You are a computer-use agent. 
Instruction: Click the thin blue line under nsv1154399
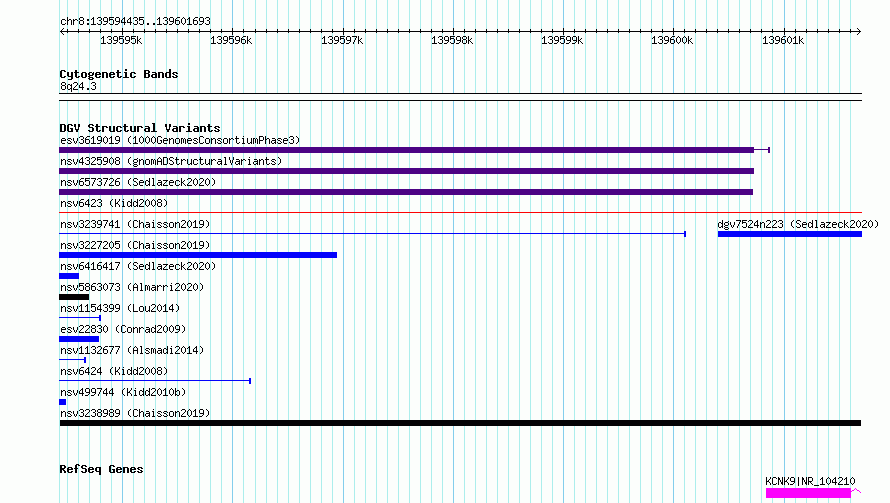tap(80, 317)
